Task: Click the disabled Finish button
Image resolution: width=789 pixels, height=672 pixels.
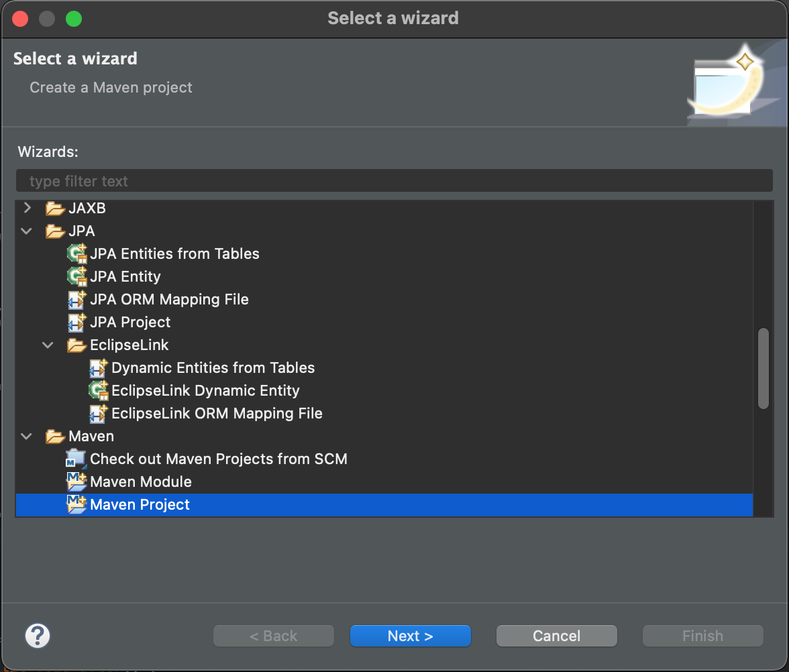Action: click(x=703, y=636)
